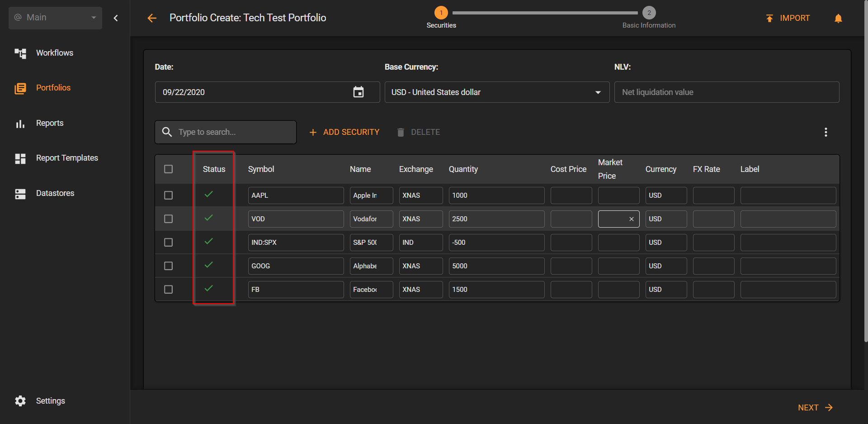Clear the VOD market price field

click(632, 219)
